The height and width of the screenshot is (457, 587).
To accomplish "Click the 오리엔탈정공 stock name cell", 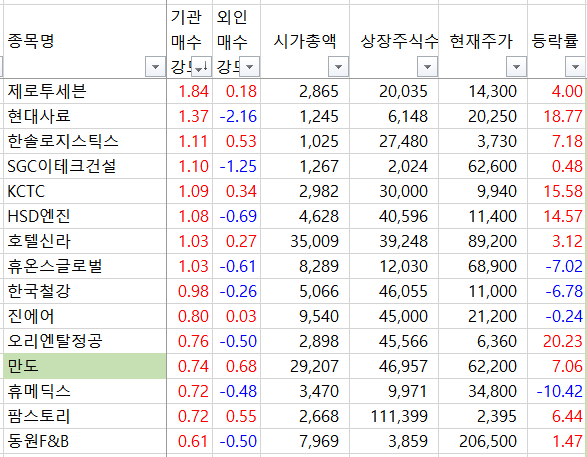I will tap(85, 341).
